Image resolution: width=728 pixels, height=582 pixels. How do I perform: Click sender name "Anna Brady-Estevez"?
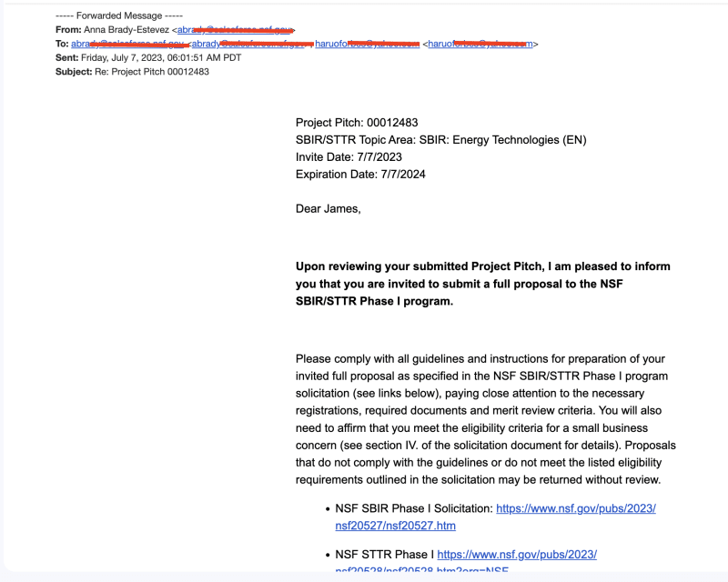pos(126,30)
